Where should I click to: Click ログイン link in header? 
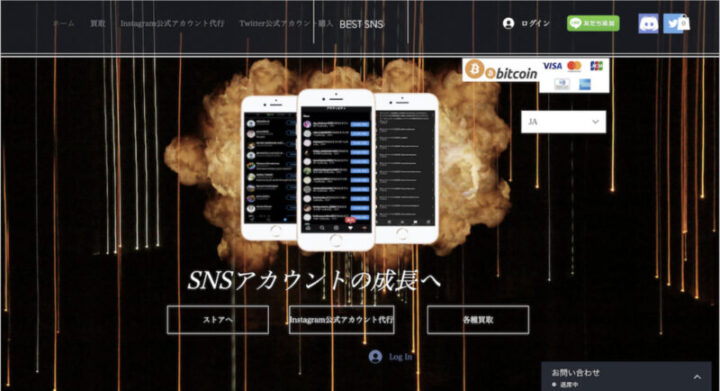pyautogui.click(x=535, y=23)
